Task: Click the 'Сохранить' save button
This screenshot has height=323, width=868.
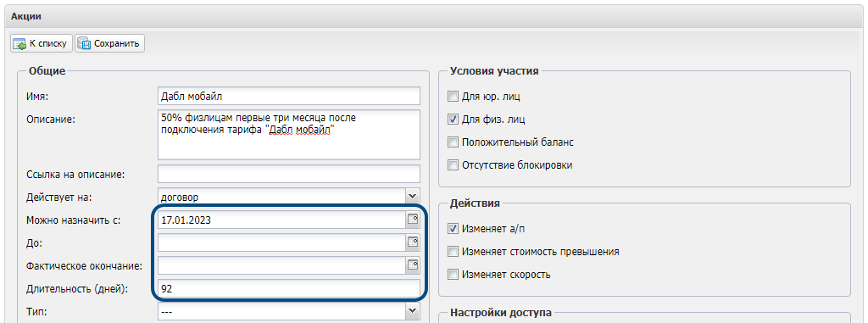Action: point(109,43)
